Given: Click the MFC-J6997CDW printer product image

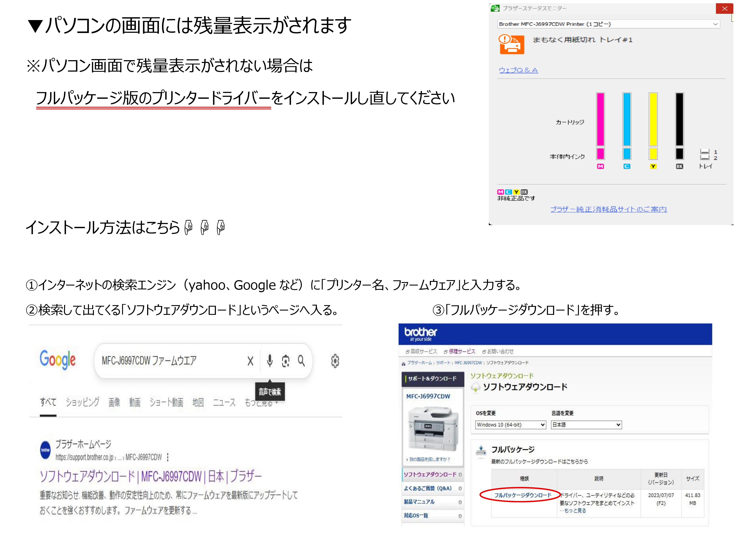Looking at the screenshot, I should [x=433, y=429].
